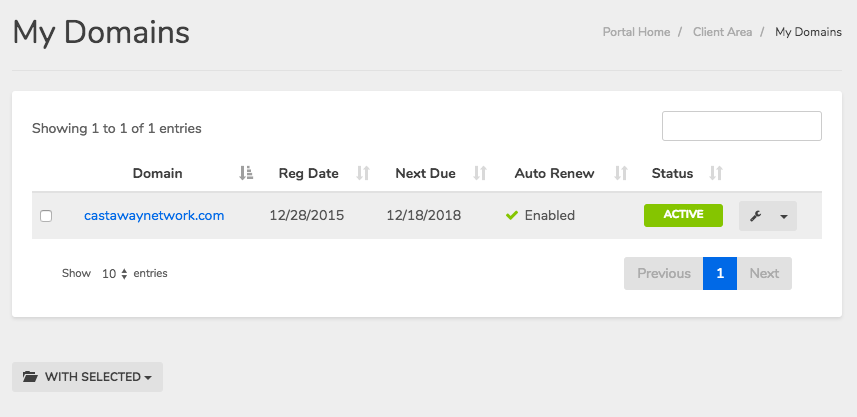Click the Next Due sort arrows icon
Viewport: 857px width, 417px height.
480,173
